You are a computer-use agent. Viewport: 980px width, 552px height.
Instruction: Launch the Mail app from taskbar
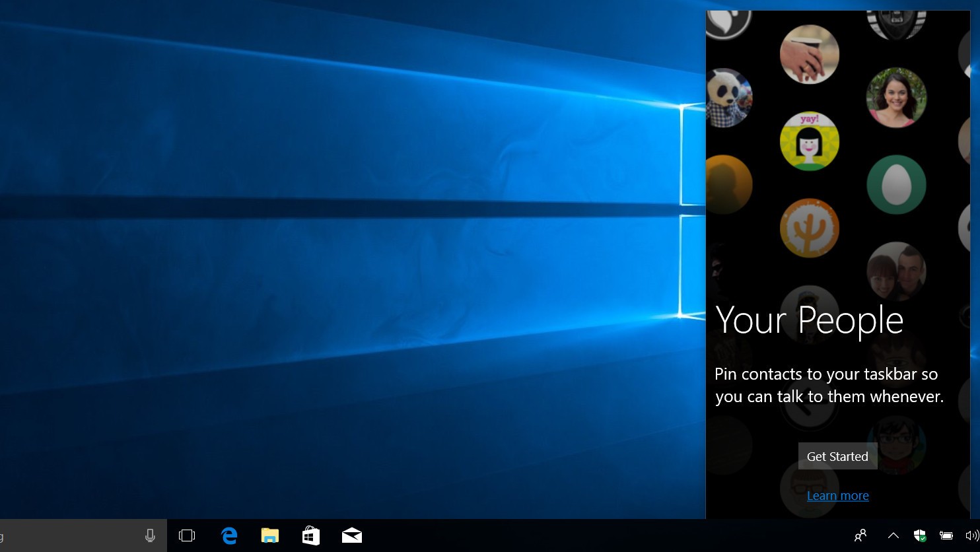click(352, 535)
